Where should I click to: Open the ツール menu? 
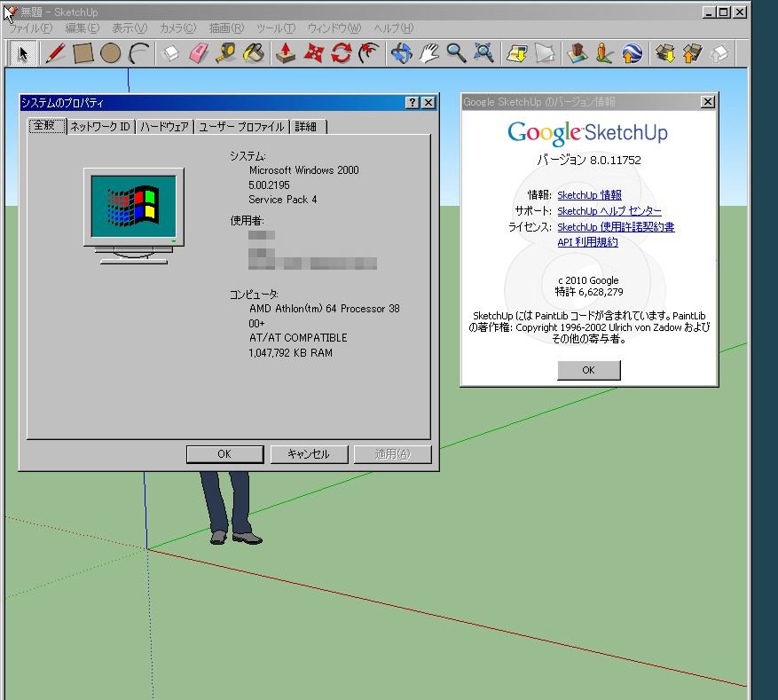pyautogui.click(x=276, y=28)
